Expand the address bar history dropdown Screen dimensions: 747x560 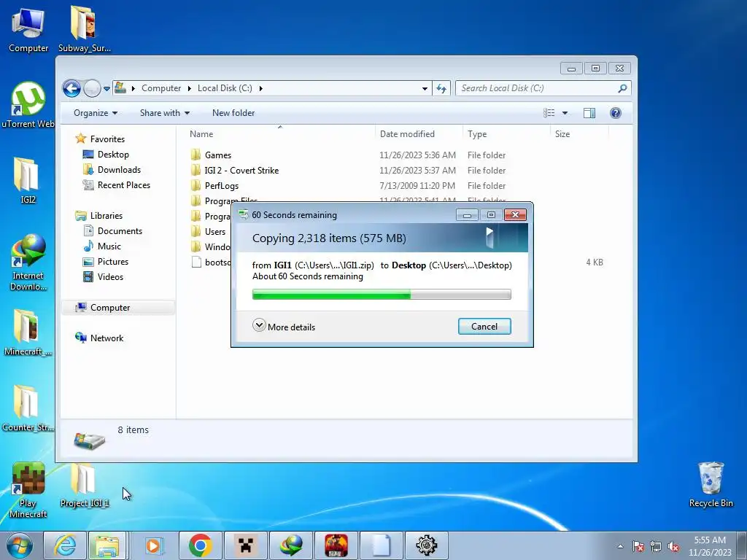click(x=425, y=88)
